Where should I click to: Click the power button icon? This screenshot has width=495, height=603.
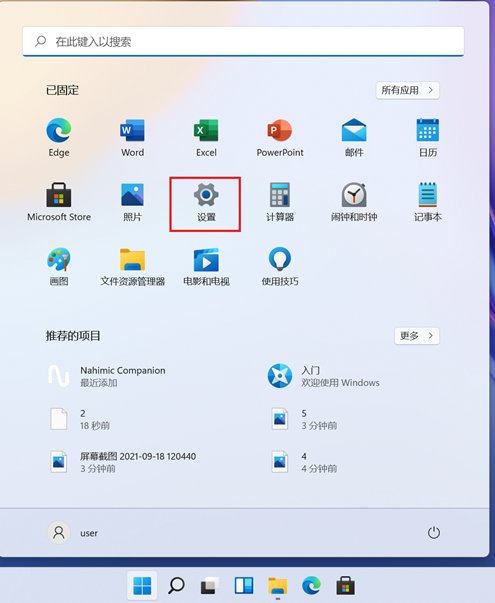point(434,533)
